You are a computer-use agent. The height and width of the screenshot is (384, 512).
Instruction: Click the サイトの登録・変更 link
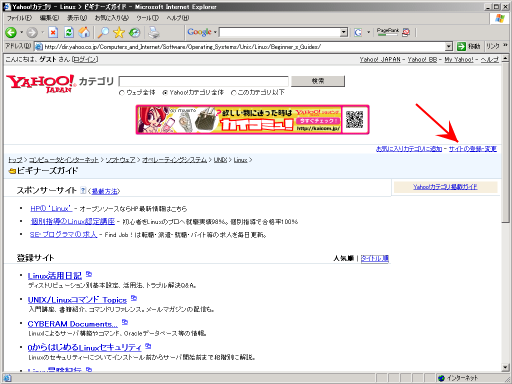click(x=472, y=149)
